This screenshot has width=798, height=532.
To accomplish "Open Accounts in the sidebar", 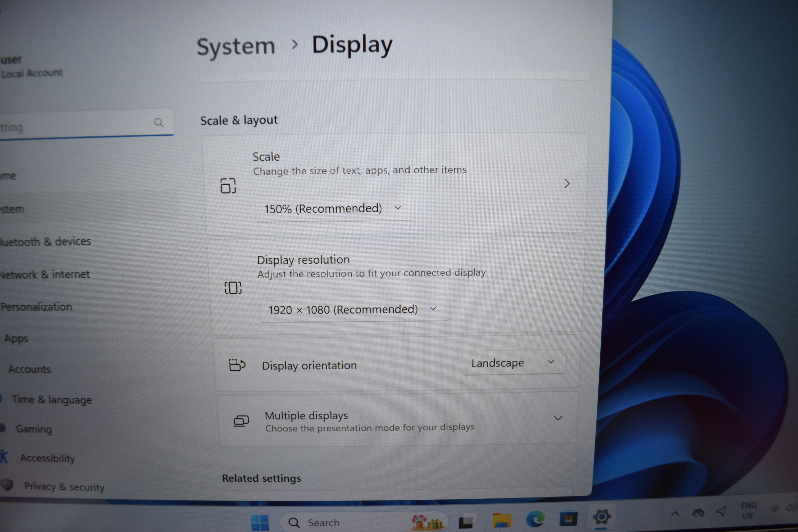I will point(30,369).
